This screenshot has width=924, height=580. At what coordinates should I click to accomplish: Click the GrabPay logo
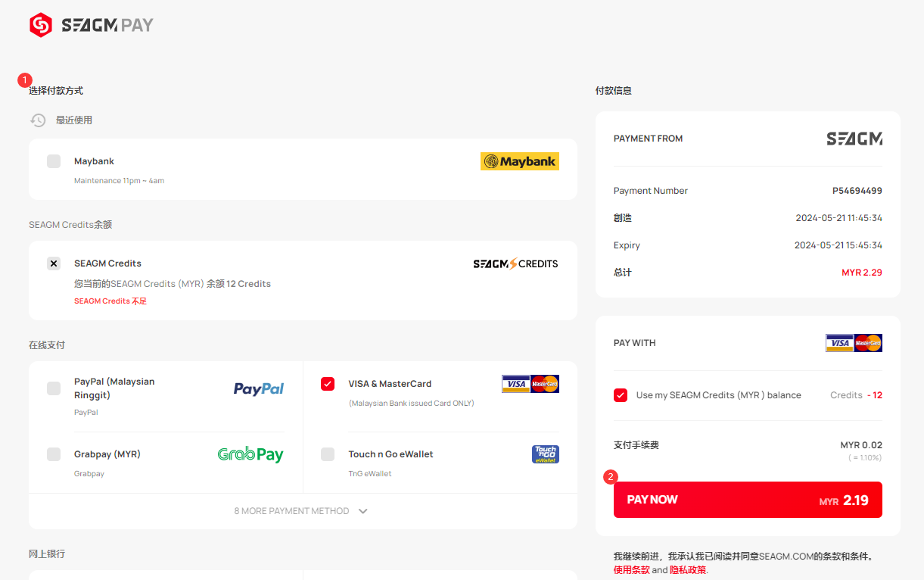click(250, 454)
